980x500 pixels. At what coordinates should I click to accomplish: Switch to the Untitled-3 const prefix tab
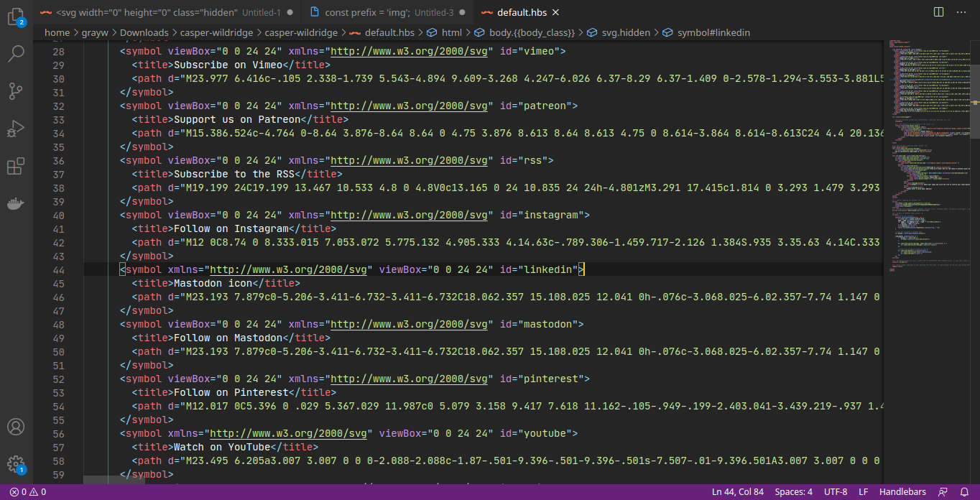click(387, 12)
